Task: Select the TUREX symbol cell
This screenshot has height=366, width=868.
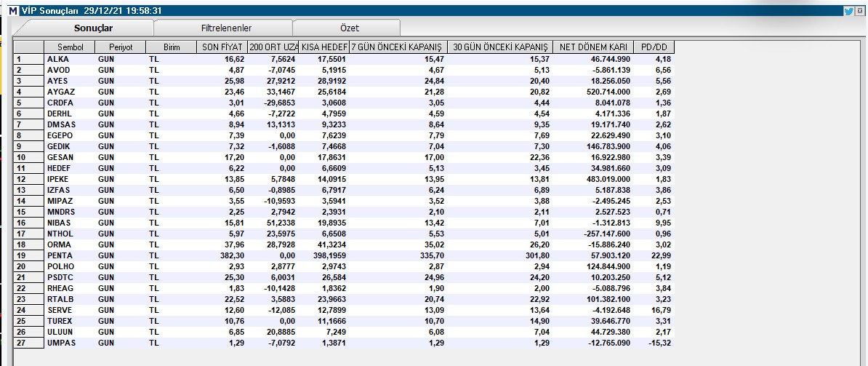Action: (69, 321)
